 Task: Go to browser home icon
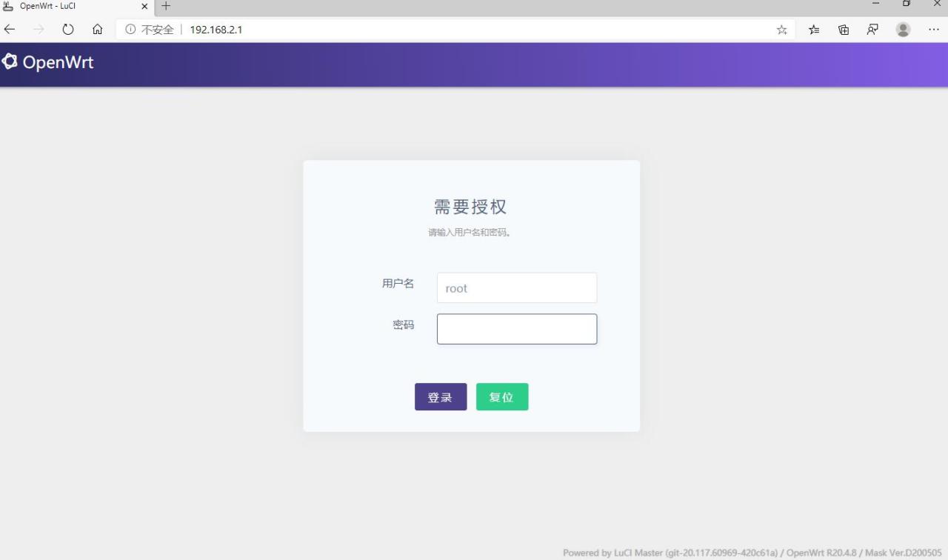click(97, 30)
